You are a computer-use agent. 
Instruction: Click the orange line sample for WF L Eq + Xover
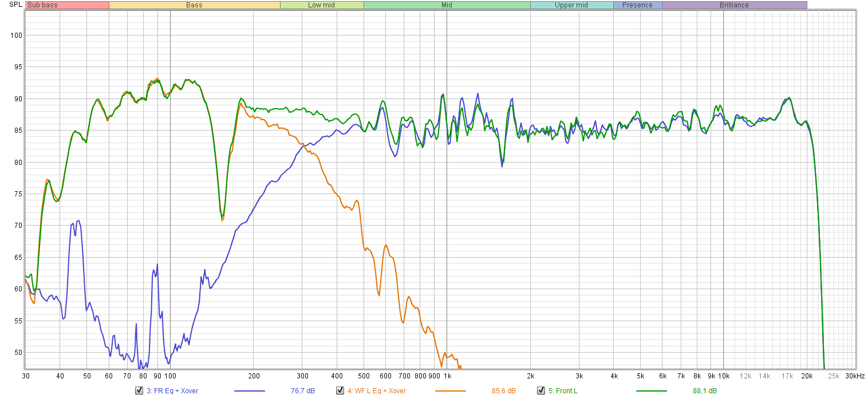[x=451, y=391]
